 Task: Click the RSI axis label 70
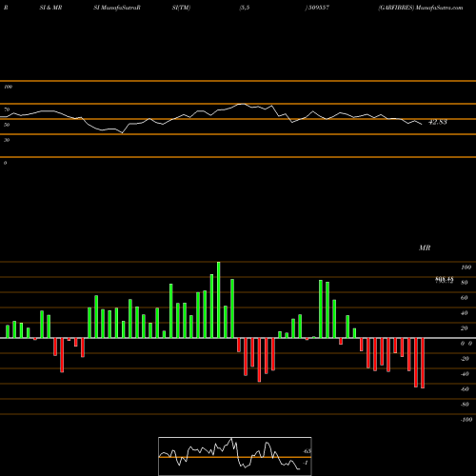pos(7,109)
